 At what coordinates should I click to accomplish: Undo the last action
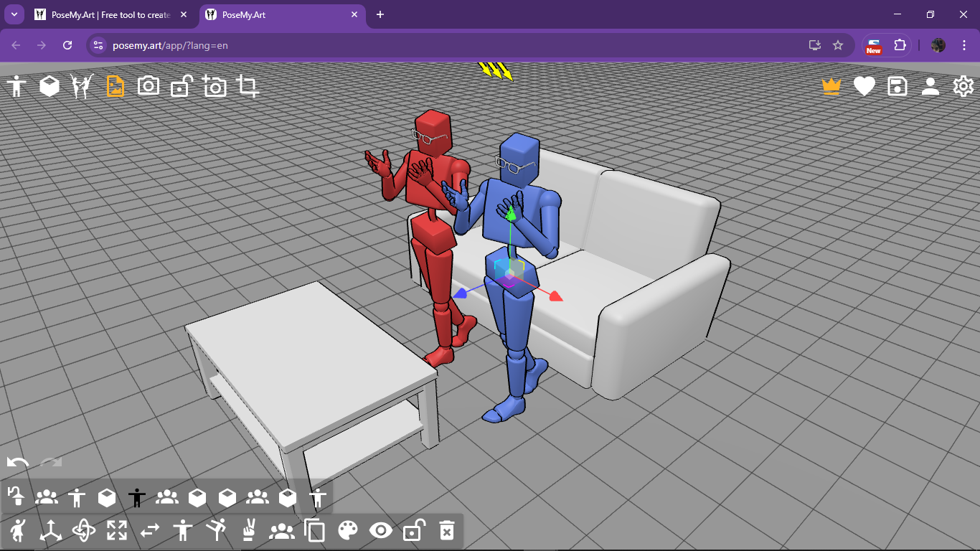click(18, 463)
